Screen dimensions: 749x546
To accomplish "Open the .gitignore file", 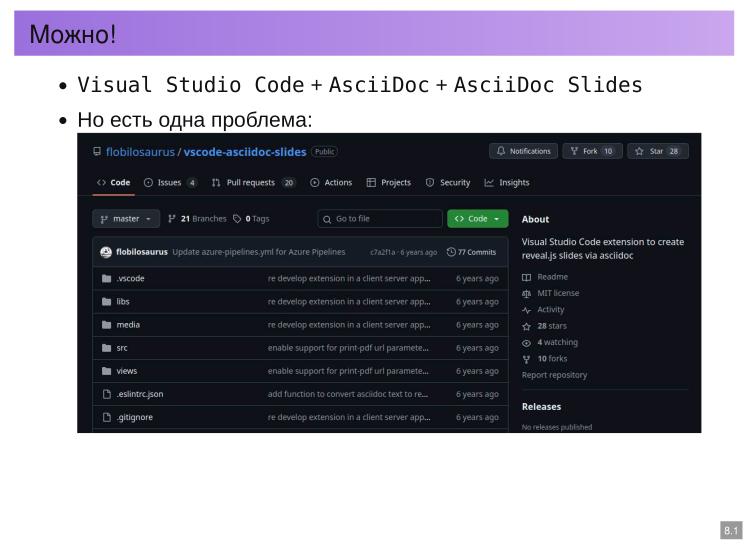I will pos(135,417).
